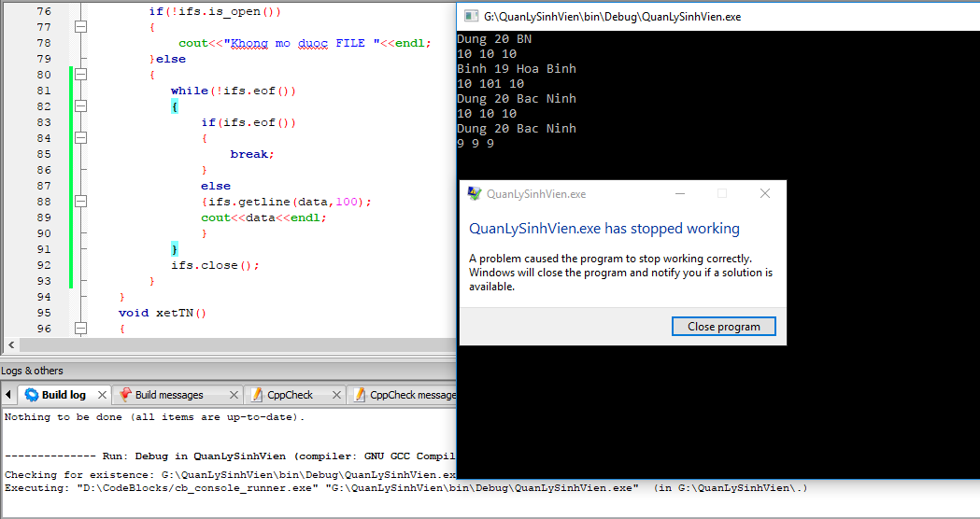Fold the if block at line 84
The height and width of the screenshot is (519, 980).
(80, 138)
